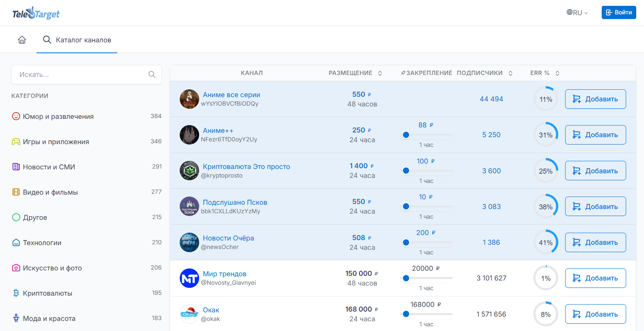This screenshot has width=644, height=331.
Task: Sort channels by ERR % column
Action: [557, 73]
